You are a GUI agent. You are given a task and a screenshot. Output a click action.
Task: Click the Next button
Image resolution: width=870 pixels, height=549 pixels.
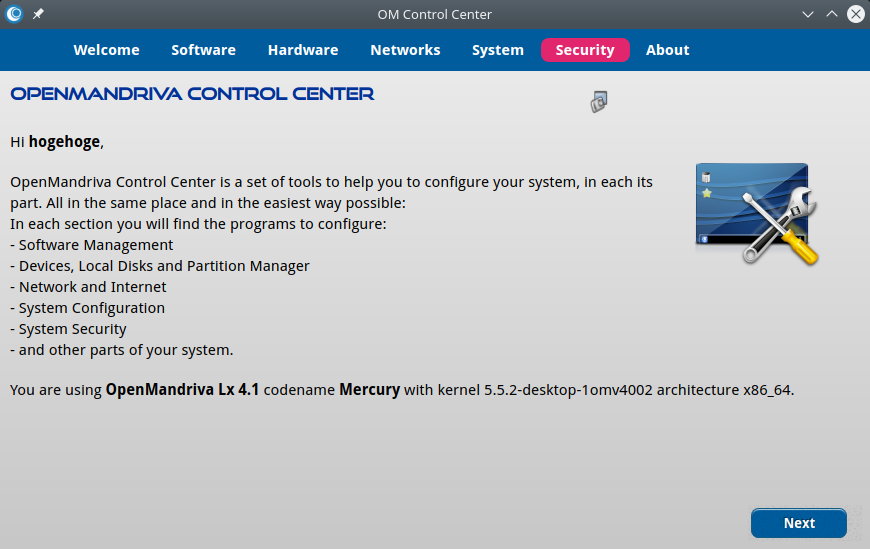click(799, 523)
